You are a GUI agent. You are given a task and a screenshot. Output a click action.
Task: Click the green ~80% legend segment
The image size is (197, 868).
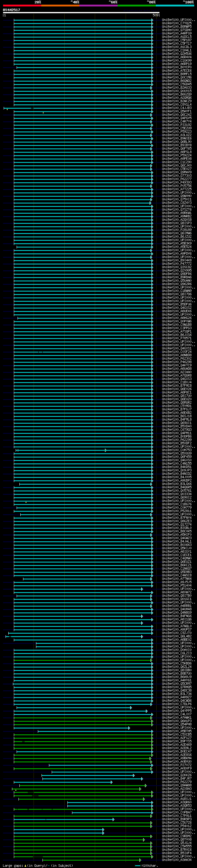(137, 6)
